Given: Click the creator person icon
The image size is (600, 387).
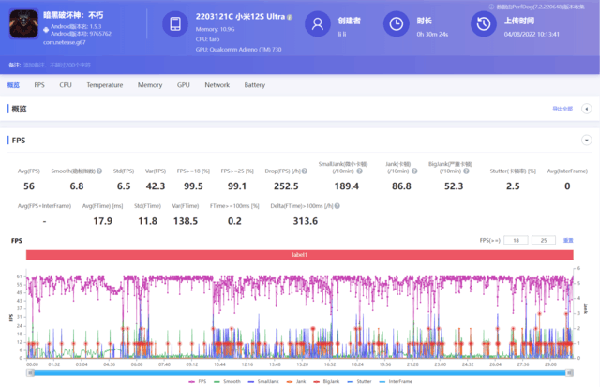Looking at the screenshot, I should (x=318, y=24).
